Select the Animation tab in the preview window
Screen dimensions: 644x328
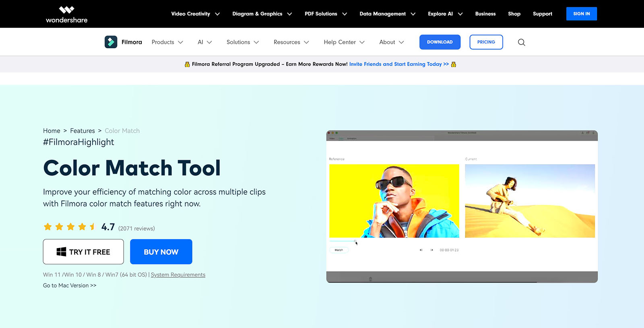(x=352, y=138)
